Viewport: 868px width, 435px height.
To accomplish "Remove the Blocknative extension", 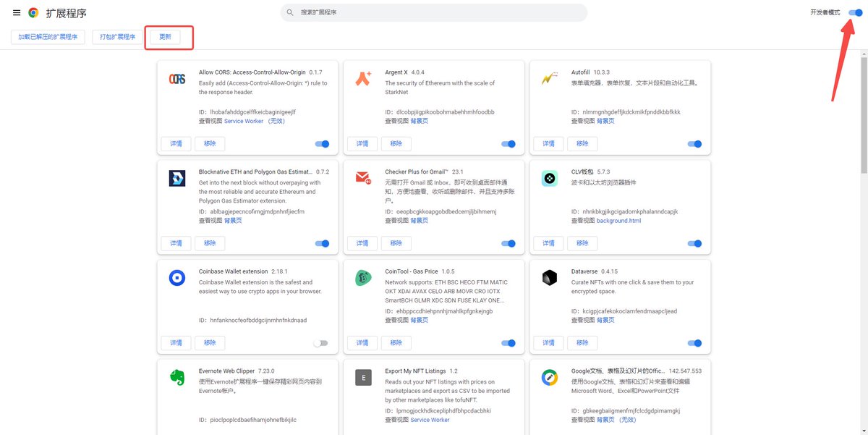I will click(210, 243).
